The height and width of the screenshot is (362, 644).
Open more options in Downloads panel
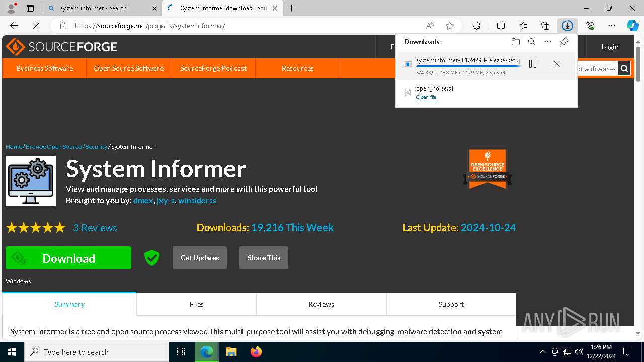point(548,42)
